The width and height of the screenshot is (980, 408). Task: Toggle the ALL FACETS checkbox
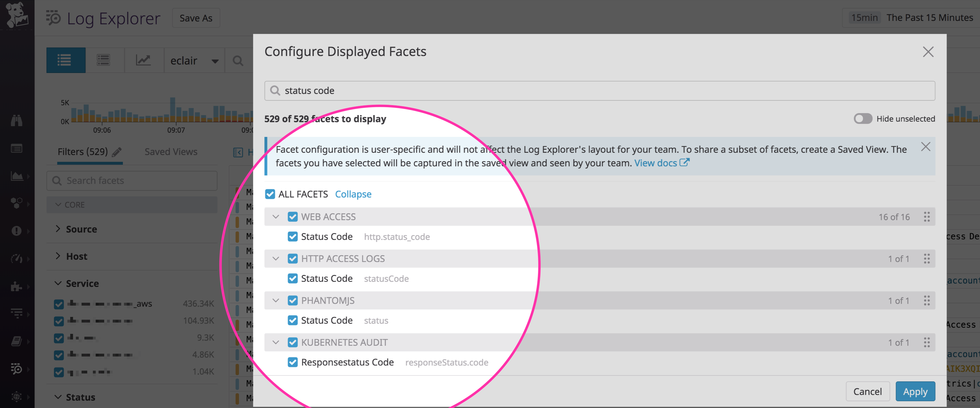270,194
